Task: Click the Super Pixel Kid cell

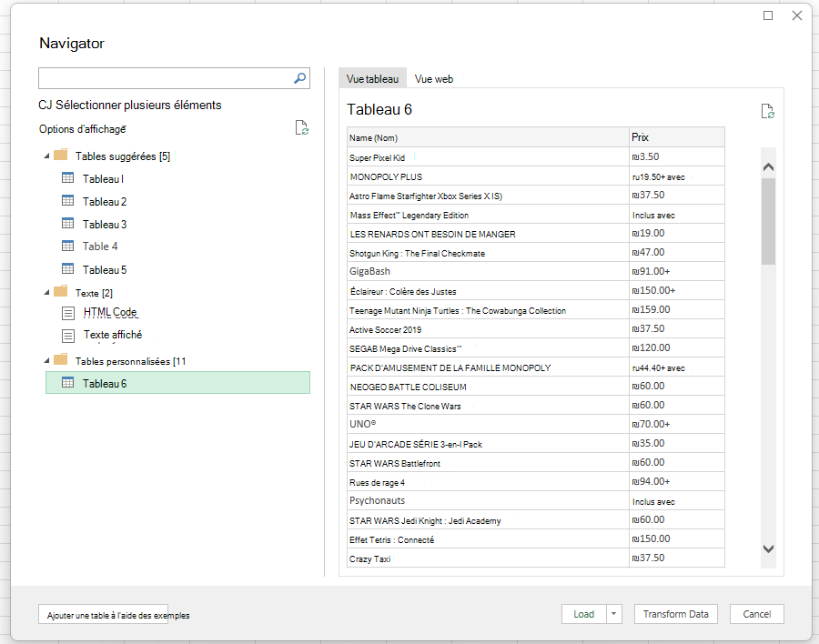Action: (488, 157)
